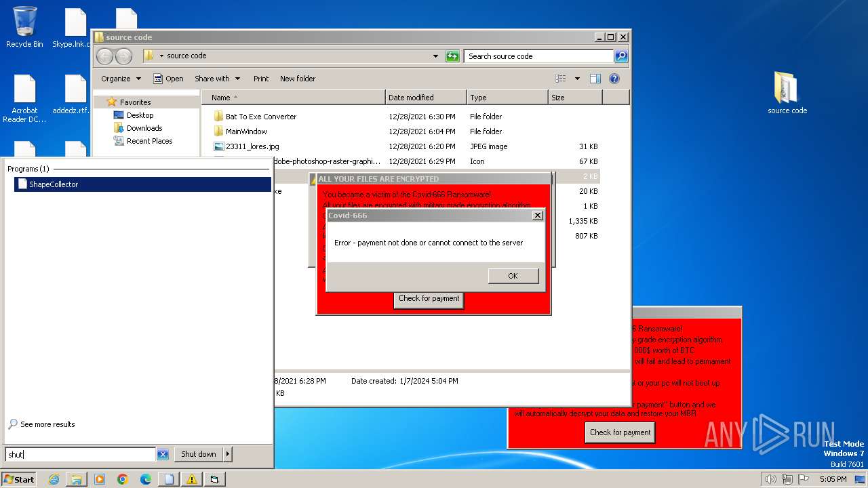Open the address bar history dropdown arrow
868x488 pixels.
tap(435, 56)
